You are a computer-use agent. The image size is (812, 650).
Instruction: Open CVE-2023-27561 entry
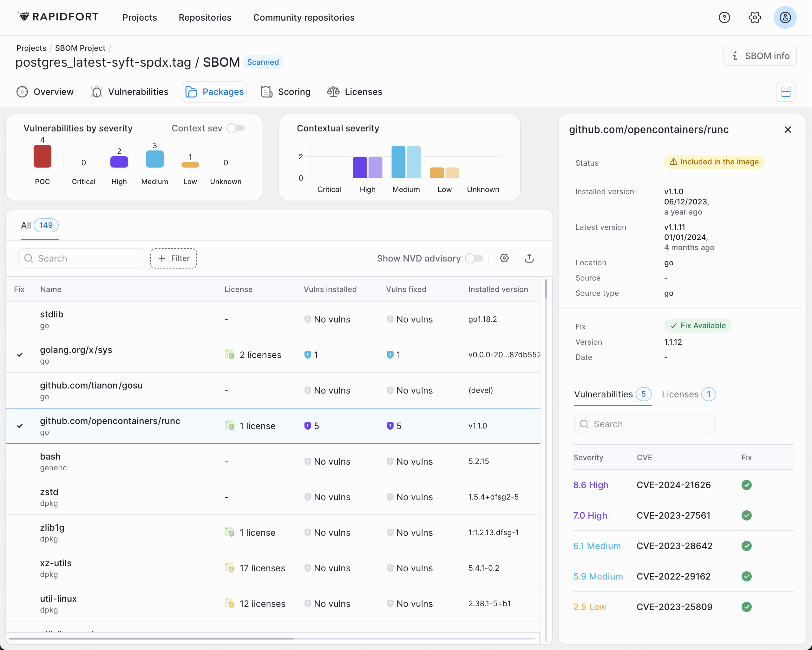click(x=673, y=515)
